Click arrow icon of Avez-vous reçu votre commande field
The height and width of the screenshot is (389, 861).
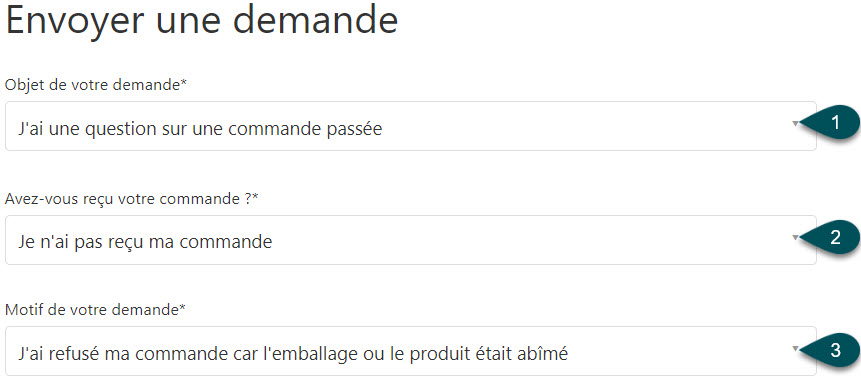pos(795,238)
